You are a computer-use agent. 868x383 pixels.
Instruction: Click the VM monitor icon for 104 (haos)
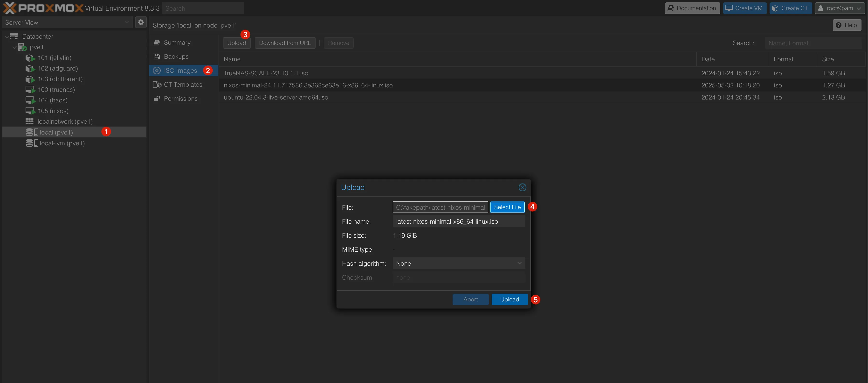(30, 100)
